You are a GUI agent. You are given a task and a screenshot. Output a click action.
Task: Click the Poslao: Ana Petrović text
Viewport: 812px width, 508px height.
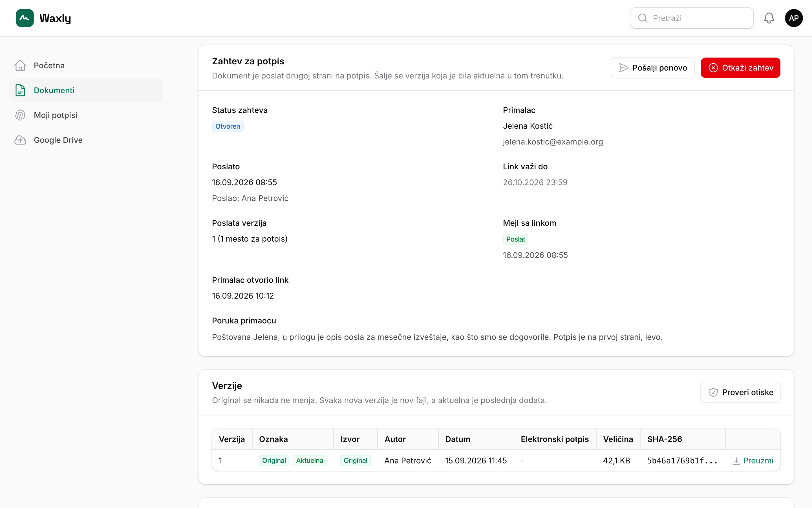pyautogui.click(x=250, y=198)
